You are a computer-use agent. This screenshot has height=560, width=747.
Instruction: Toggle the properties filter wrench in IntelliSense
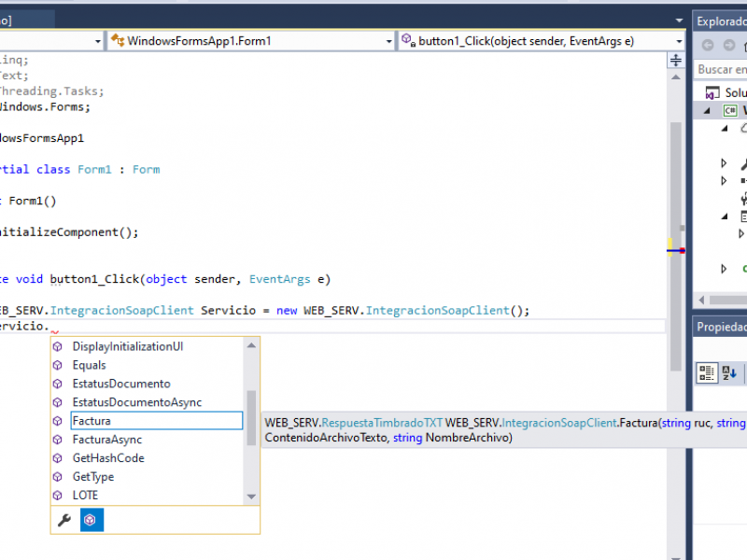tap(64, 520)
